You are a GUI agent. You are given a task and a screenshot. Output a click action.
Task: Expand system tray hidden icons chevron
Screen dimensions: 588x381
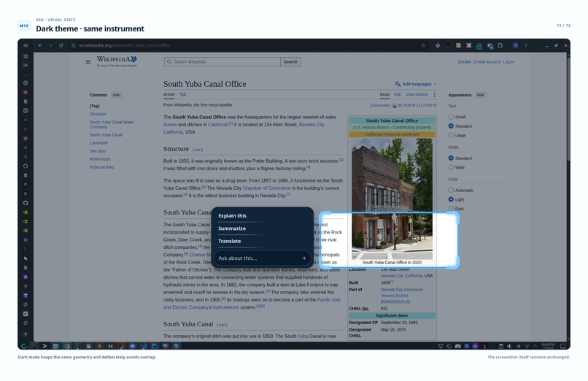pos(535,346)
